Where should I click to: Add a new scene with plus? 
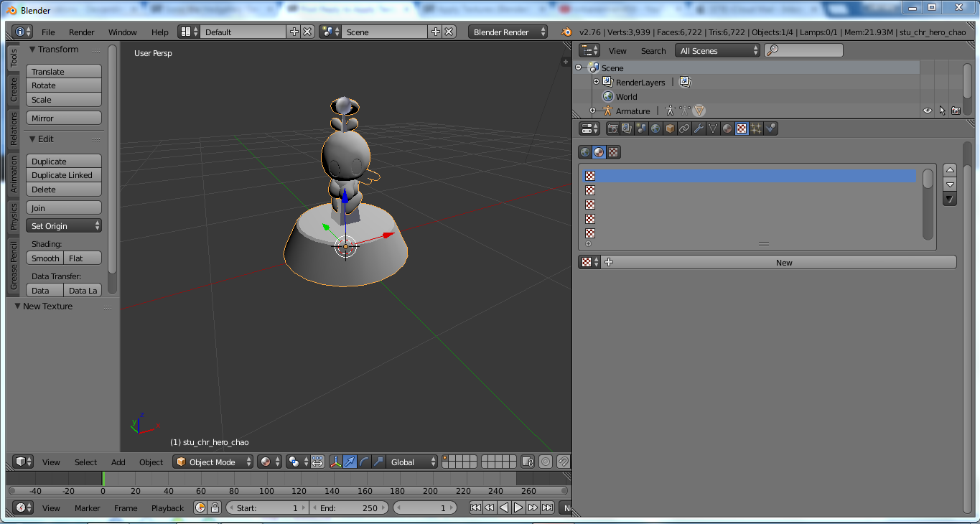435,32
